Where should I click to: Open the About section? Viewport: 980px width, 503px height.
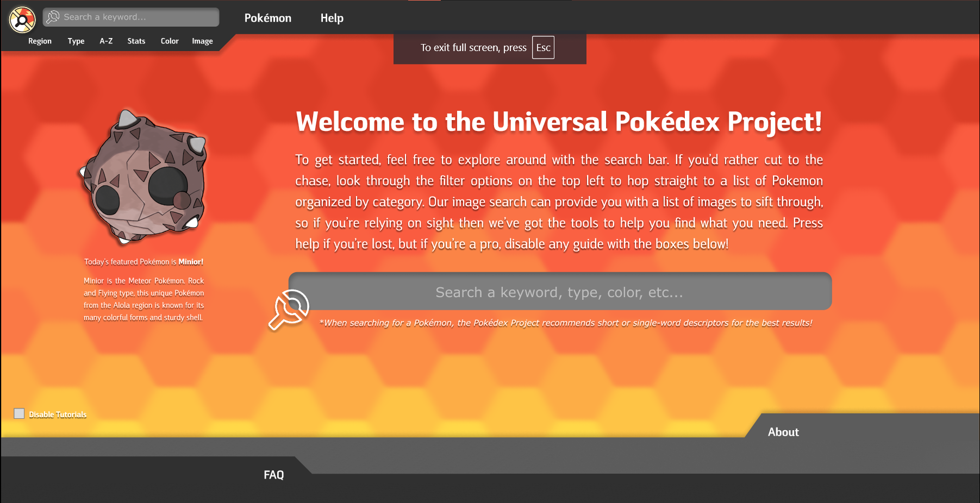[783, 432]
